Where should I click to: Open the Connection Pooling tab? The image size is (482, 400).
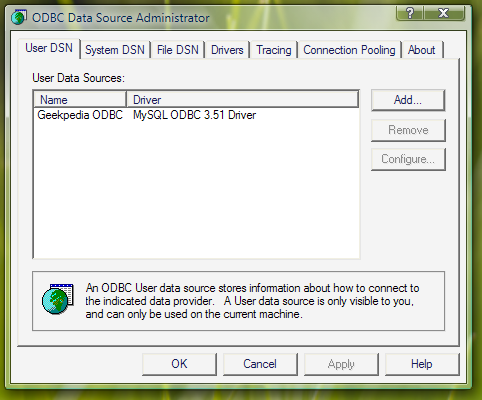point(349,50)
